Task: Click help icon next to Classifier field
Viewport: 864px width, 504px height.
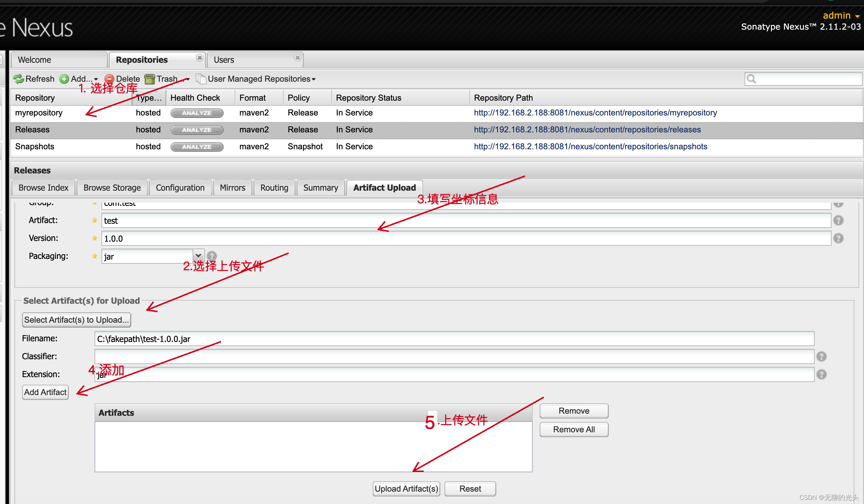Action: tap(822, 357)
